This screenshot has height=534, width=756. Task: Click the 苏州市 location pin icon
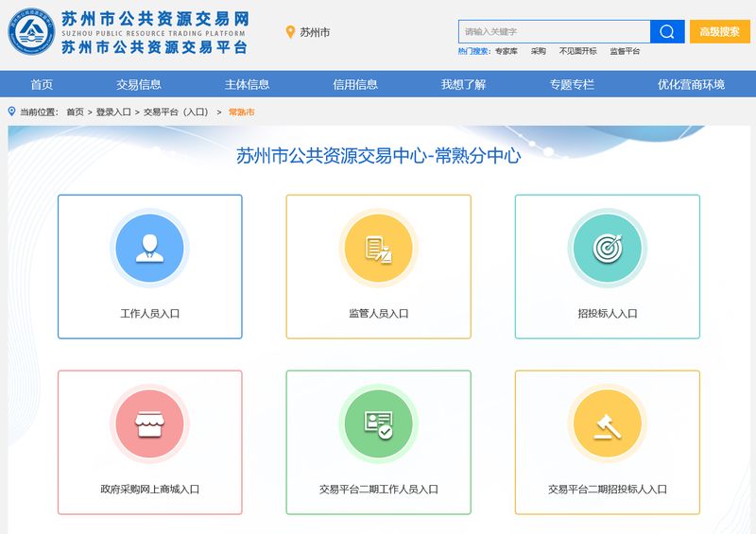tap(291, 32)
